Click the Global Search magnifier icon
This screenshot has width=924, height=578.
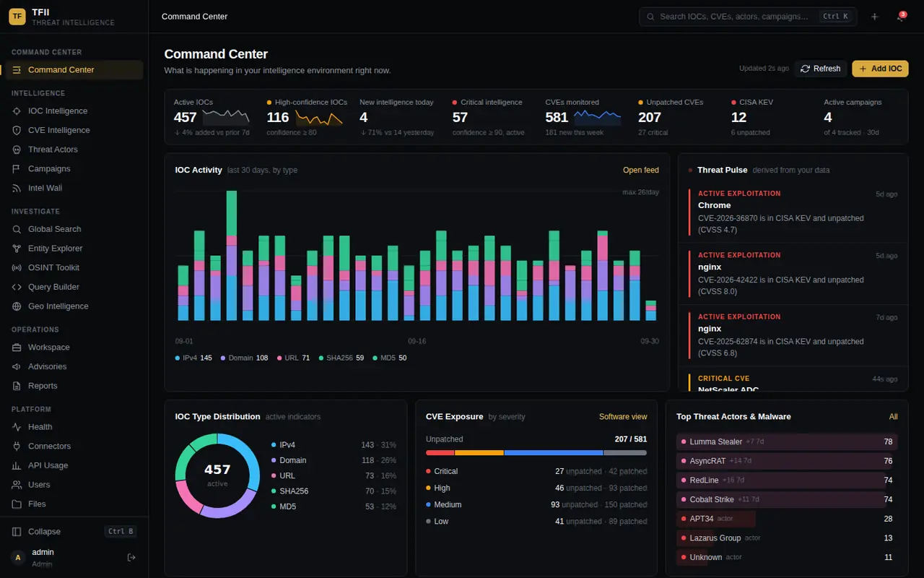coord(17,229)
